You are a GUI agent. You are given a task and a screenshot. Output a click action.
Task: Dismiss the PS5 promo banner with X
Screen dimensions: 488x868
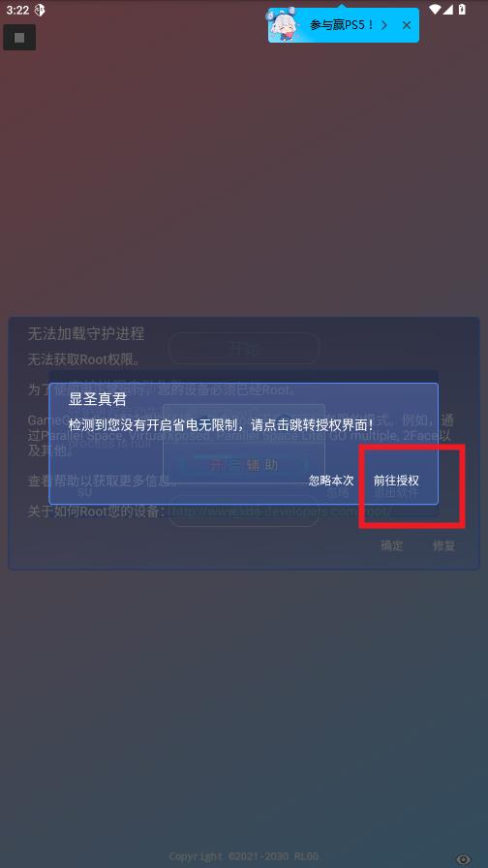(x=407, y=25)
